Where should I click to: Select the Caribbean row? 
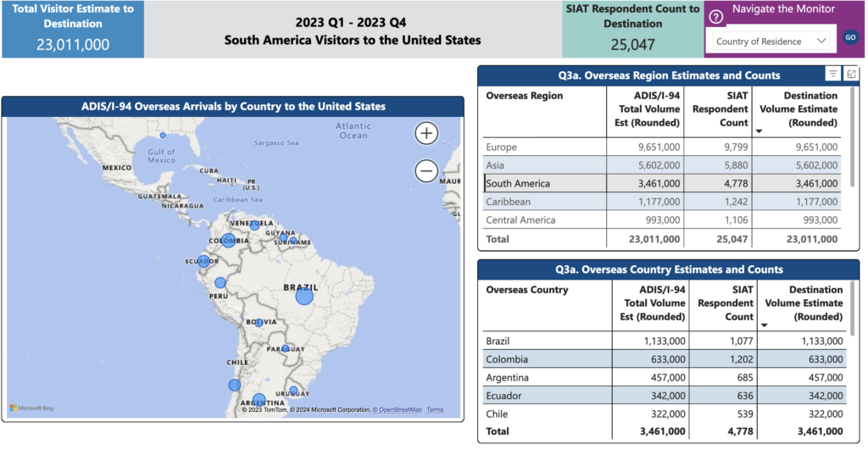pyautogui.click(x=662, y=202)
